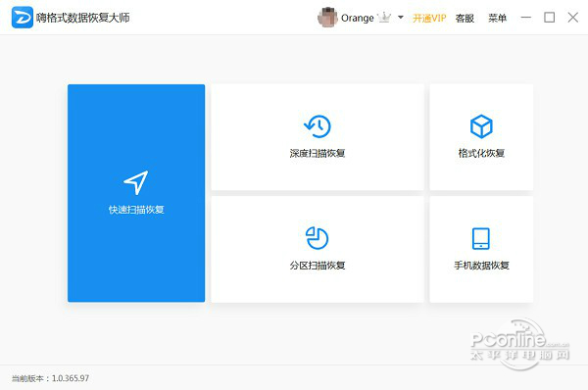Minimize the application window
This screenshot has height=390, width=588.
526,18
